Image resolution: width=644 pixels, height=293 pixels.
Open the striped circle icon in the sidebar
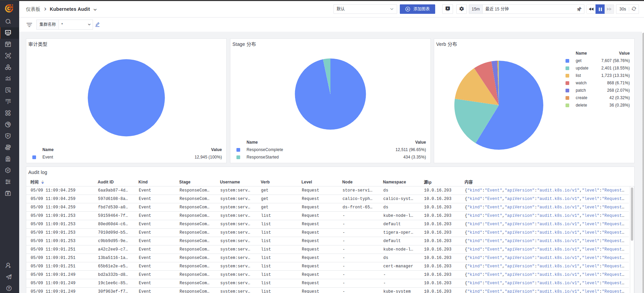8,124
